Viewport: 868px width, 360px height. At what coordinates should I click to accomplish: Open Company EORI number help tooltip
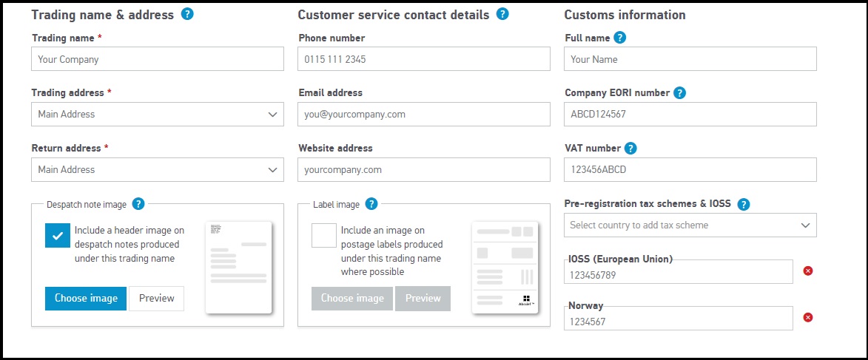pos(679,93)
